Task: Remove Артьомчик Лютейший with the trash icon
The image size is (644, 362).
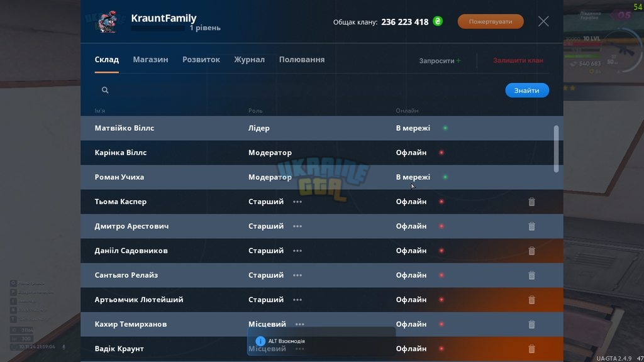Action: click(x=531, y=300)
